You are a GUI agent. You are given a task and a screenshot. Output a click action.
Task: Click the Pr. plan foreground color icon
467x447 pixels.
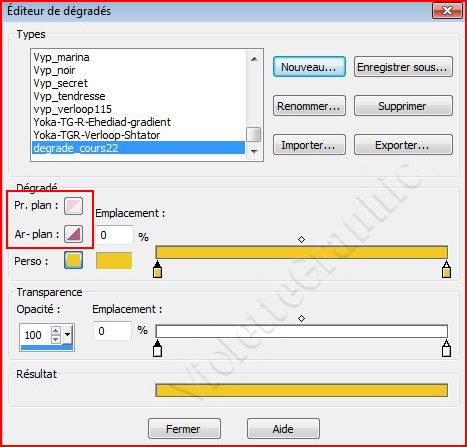73,206
